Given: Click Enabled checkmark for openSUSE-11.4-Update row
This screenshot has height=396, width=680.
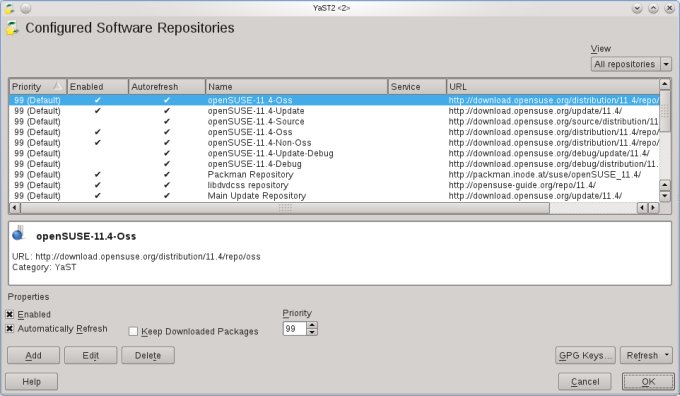Looking at the screenshot, I should (98, 111).
